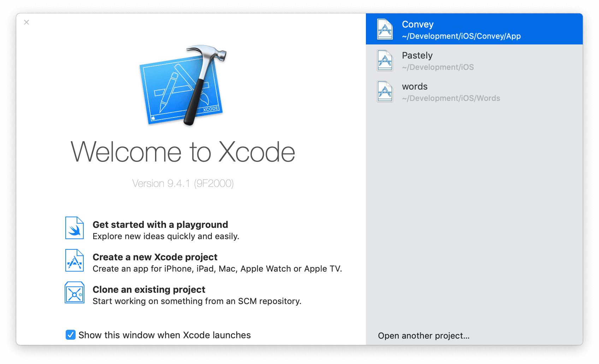Uncheck Show this window when Xcode launches
599x364 pixels.
click(x=71, y=335)
